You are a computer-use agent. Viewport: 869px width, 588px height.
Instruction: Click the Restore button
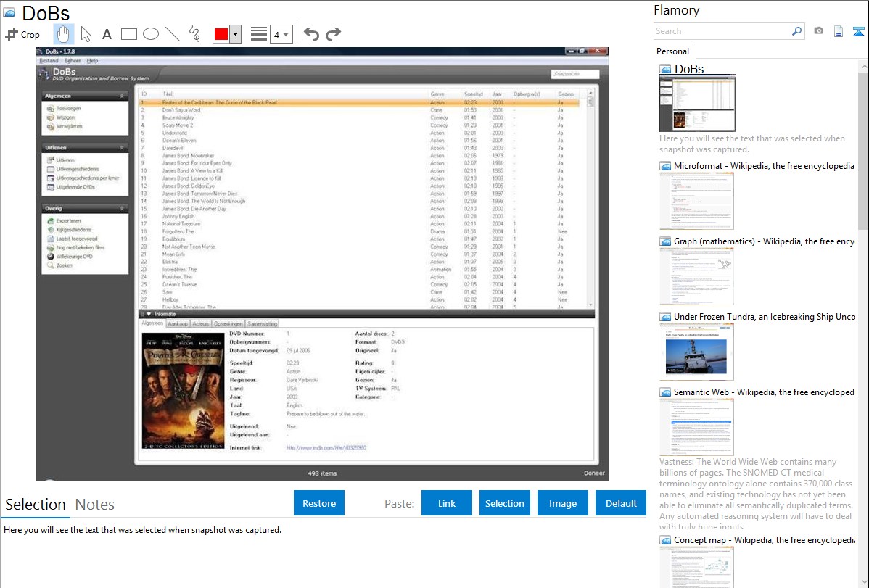pos(319,503)
